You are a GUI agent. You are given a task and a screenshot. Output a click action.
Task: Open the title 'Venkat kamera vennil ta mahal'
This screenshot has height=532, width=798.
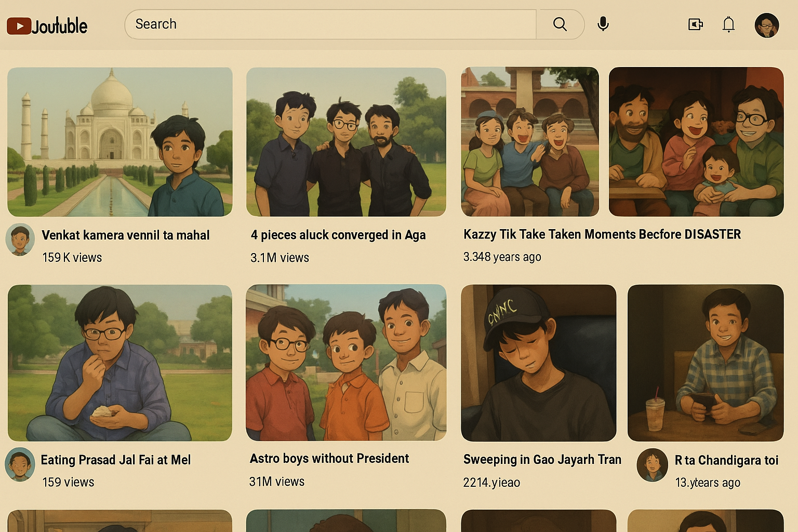126,235
